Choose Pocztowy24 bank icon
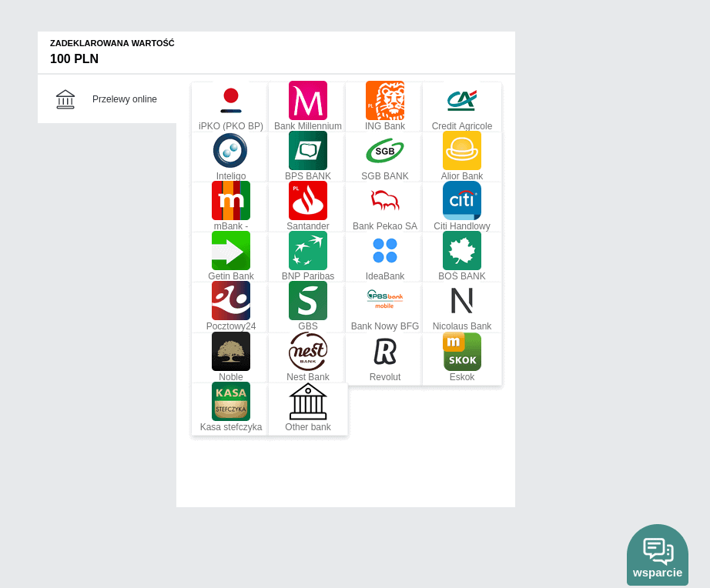Viewport: 710px width, 588px height. (231, 301)
